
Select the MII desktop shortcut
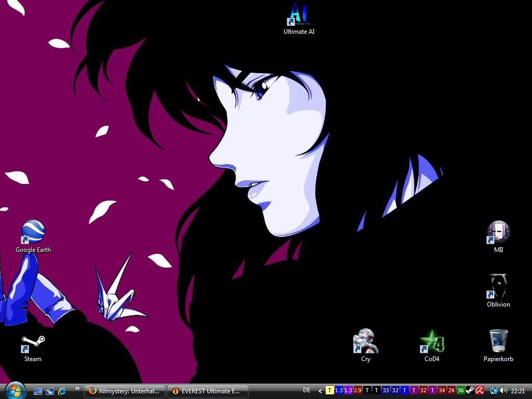point(498,236)
